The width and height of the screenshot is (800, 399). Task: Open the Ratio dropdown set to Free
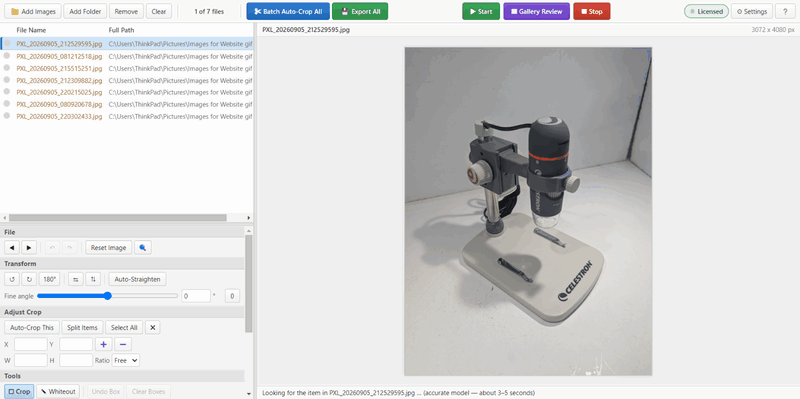click(126, 360)
